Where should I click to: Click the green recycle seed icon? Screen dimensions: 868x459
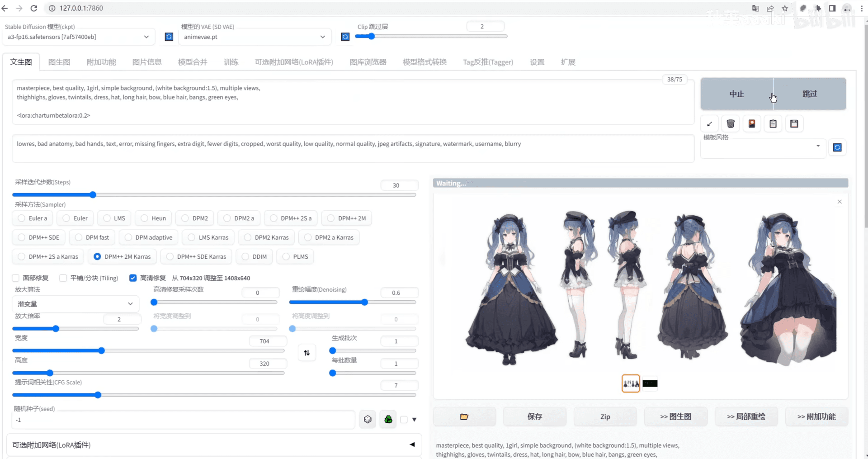pos(388,420)
